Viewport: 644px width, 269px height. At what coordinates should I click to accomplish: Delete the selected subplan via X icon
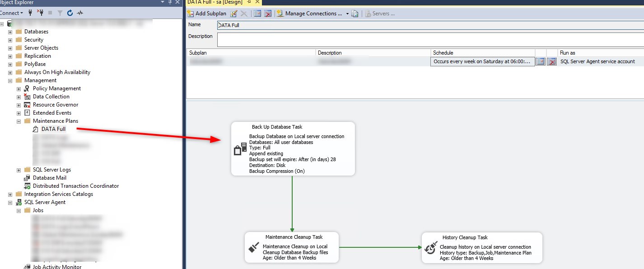[243, 14]
